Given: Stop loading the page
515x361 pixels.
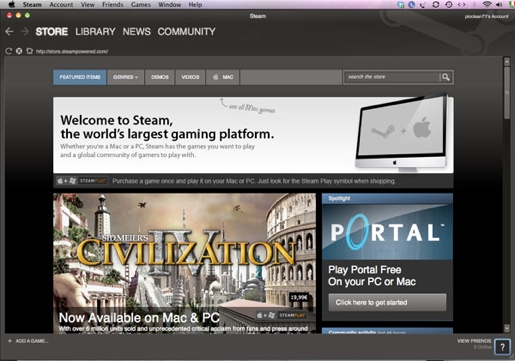Looking at the screenshot, I should click(x=19, y=51).
